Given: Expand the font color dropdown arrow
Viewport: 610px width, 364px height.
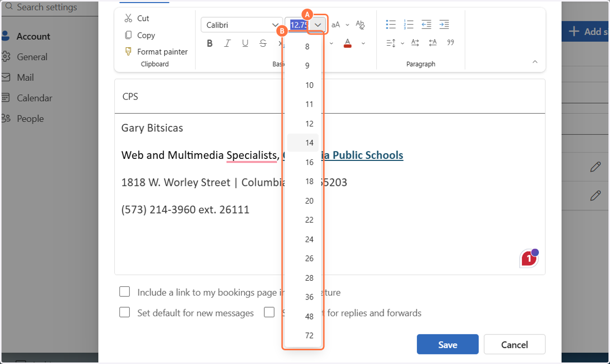Looking at the screenshot, I should point(363,44).
